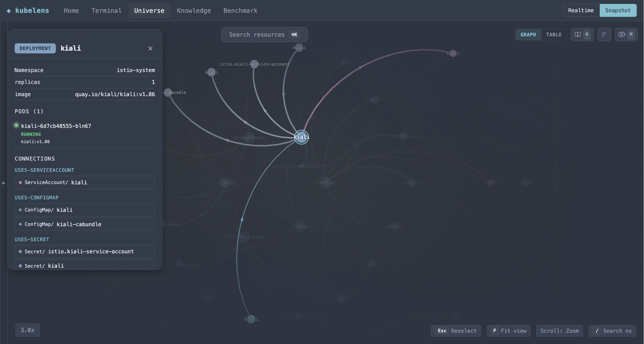This screenshot has width=644, height=344.
Task: Select the cabundle graph node
Action: [168, 92]
